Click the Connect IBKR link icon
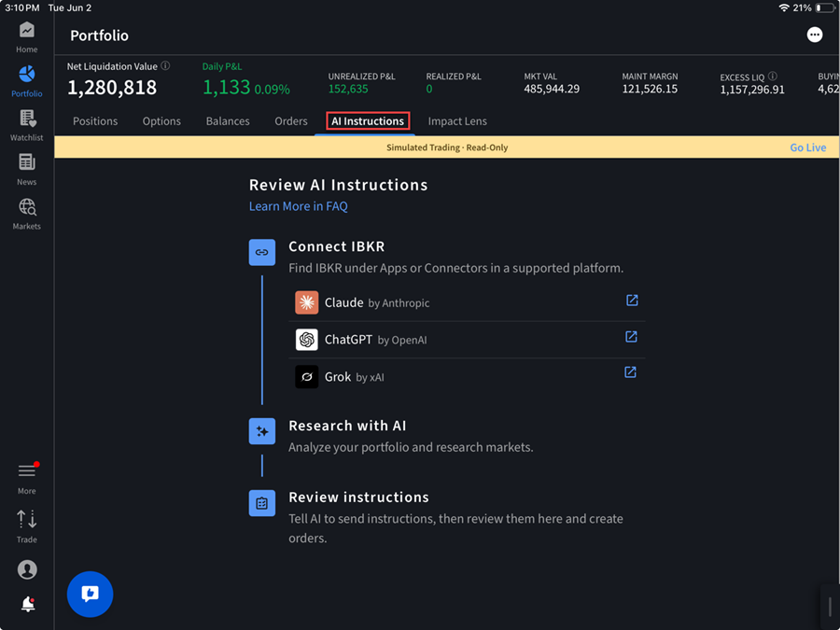This screenshot has height=630, width=840. pyautogui.click(x=262, y=252)
